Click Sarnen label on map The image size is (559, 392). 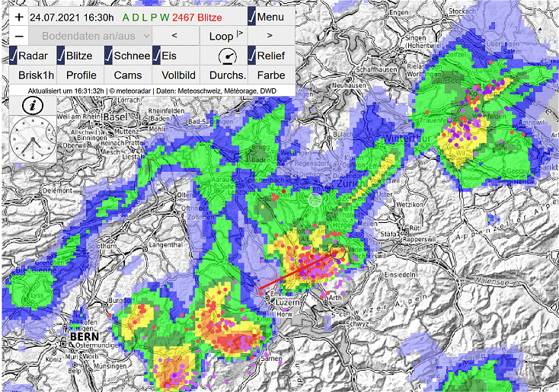(x=271, y=359)
